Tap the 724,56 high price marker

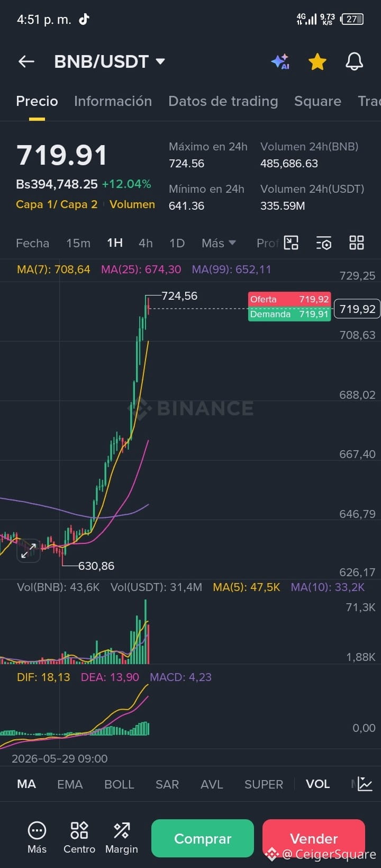179,296
